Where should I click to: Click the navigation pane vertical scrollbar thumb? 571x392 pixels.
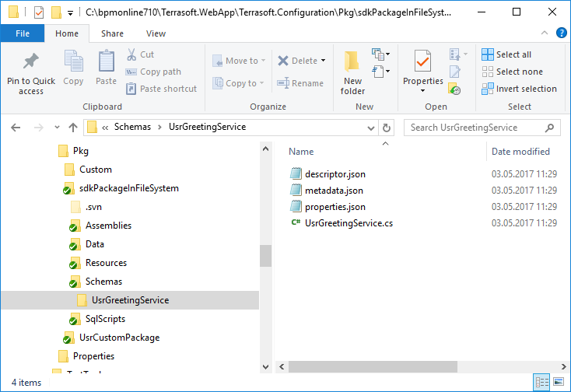pos(265,255)
